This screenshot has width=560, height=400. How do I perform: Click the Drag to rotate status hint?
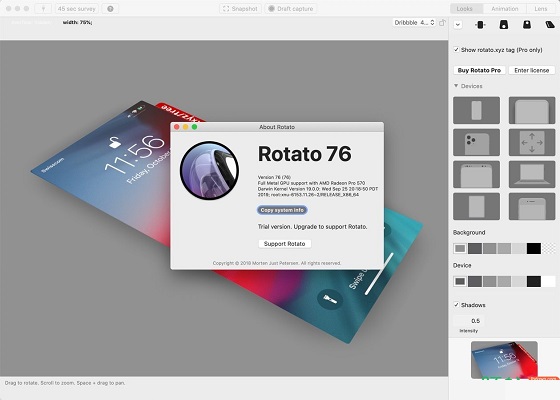click(65, 383)
